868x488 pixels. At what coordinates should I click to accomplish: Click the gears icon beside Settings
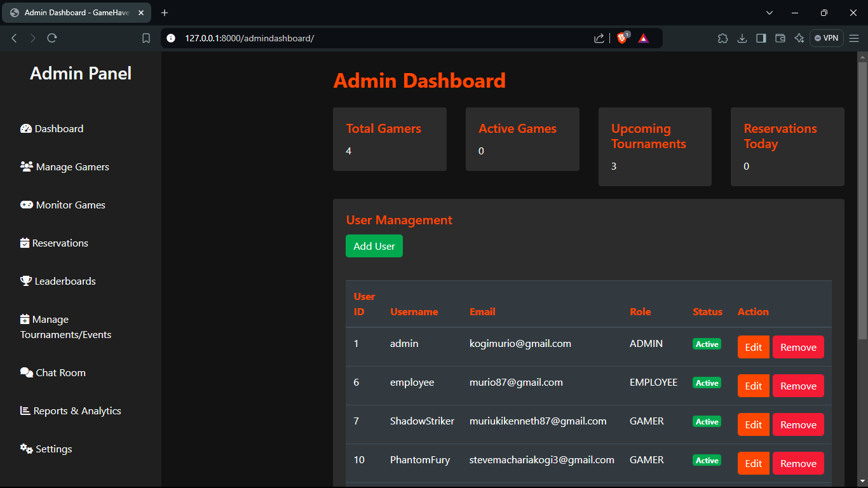tap(27, 449)
